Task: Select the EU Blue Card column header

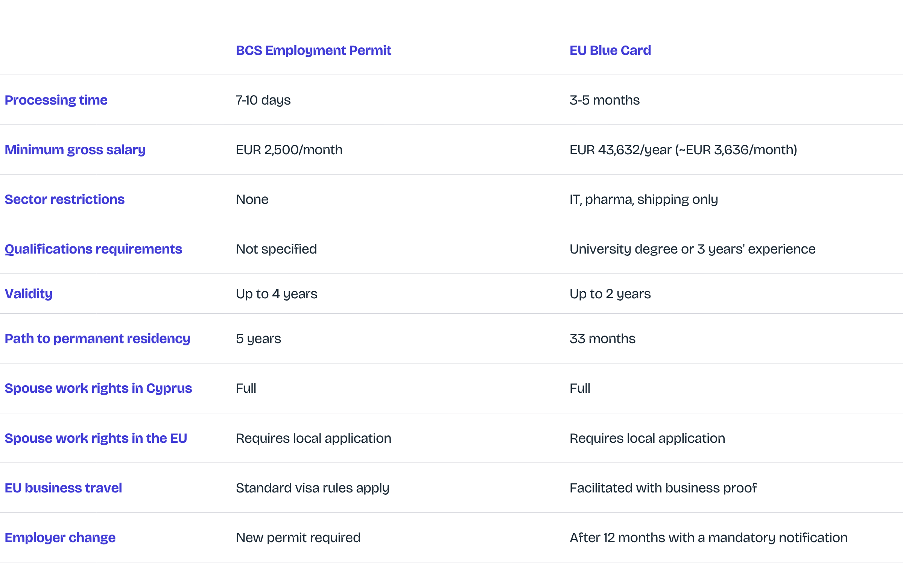Action: click(610, 50)
